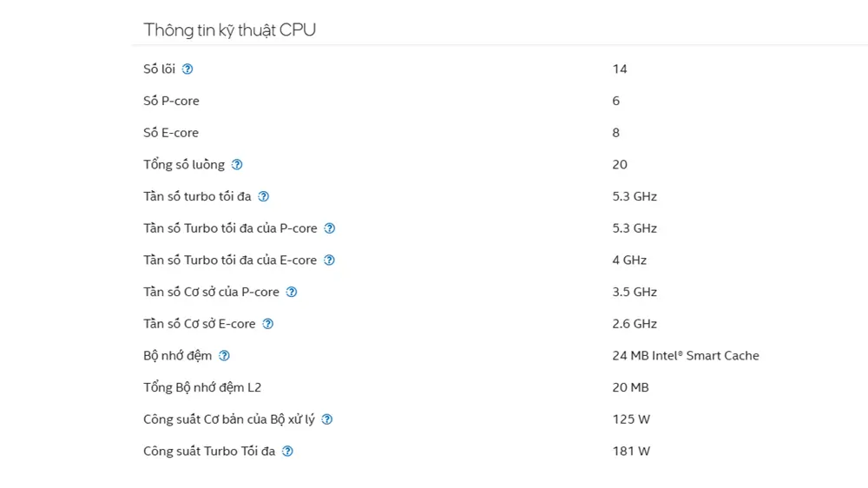Viewport: 868px width, 488px height.
Task: Click help icon for Tần số Cơ sở E-core
Action: (268, 324)
